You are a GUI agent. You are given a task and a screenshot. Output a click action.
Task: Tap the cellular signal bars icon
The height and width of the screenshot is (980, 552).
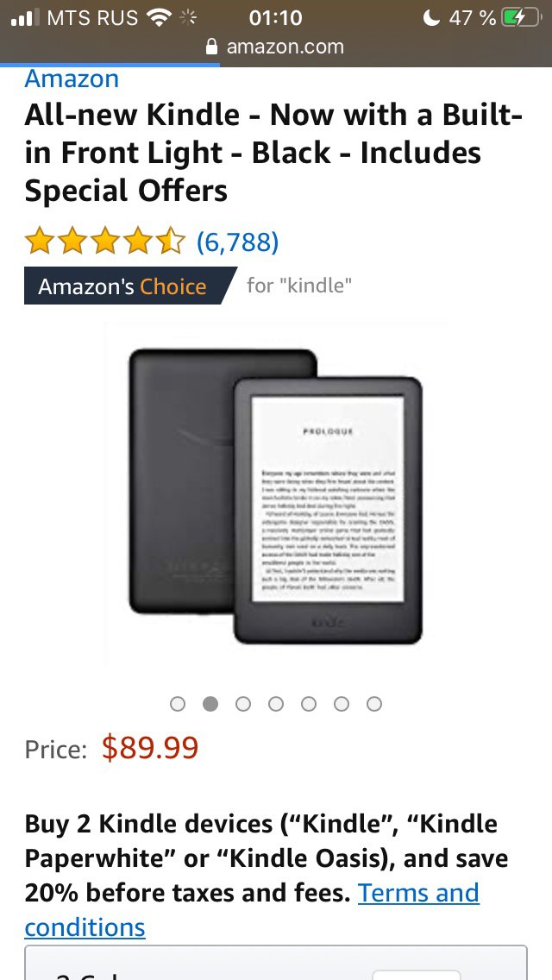25,17
